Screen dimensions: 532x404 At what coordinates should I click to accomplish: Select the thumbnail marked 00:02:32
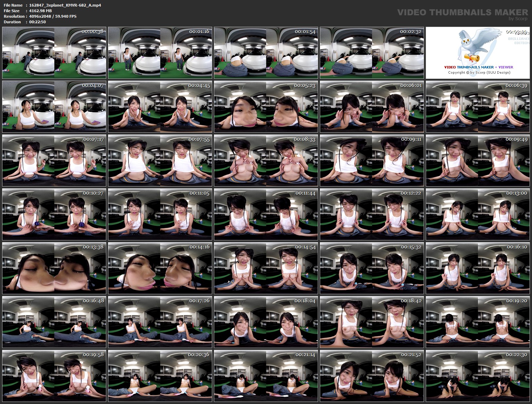371,52
